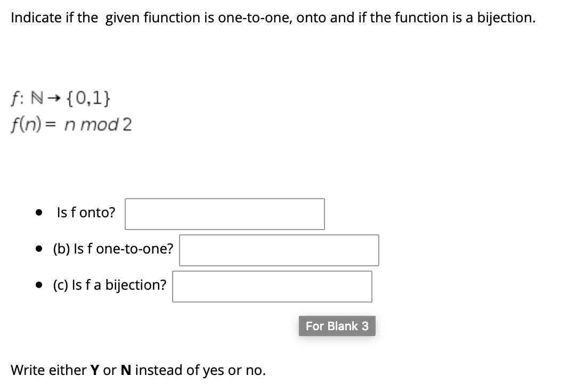Click the bullet next to 'Is f onto?'
This screenshot has height=392, width=569.
[38, 213]
